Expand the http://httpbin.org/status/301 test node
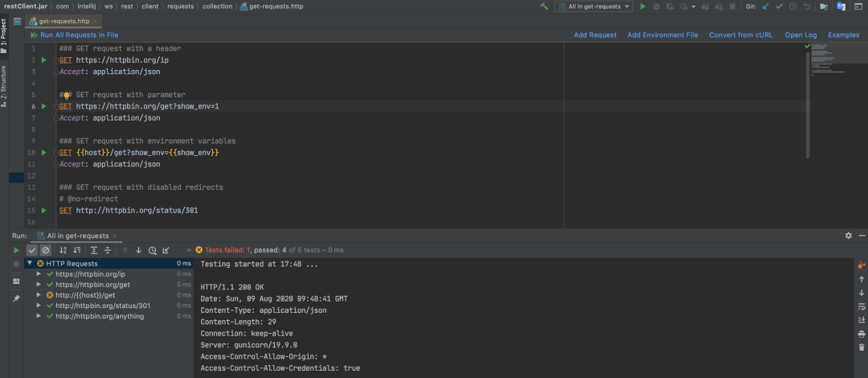Screen dimensions: 868x378 pyautogui.click(x=39, y=306)
